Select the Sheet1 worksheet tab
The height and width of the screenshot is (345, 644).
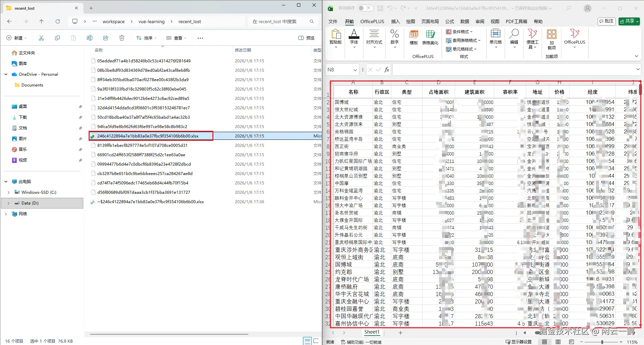372,332
